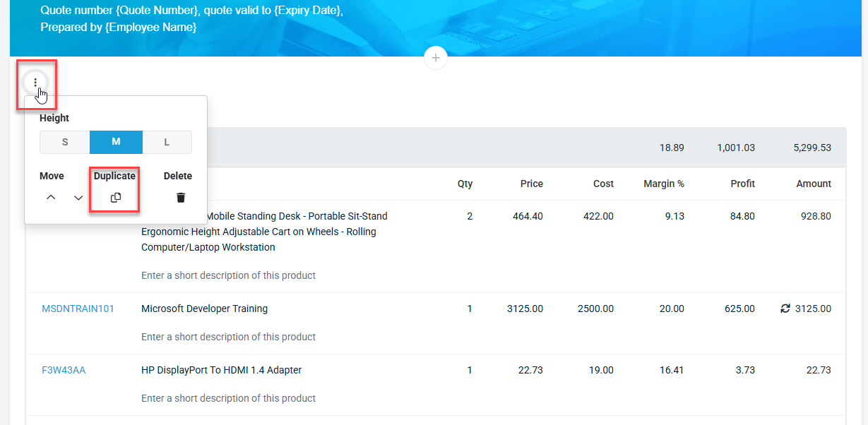The height and width of the screenshot is (425, 868).
Task: Open the MSDNTRAIN101 product link
Action: coord(78,309)
